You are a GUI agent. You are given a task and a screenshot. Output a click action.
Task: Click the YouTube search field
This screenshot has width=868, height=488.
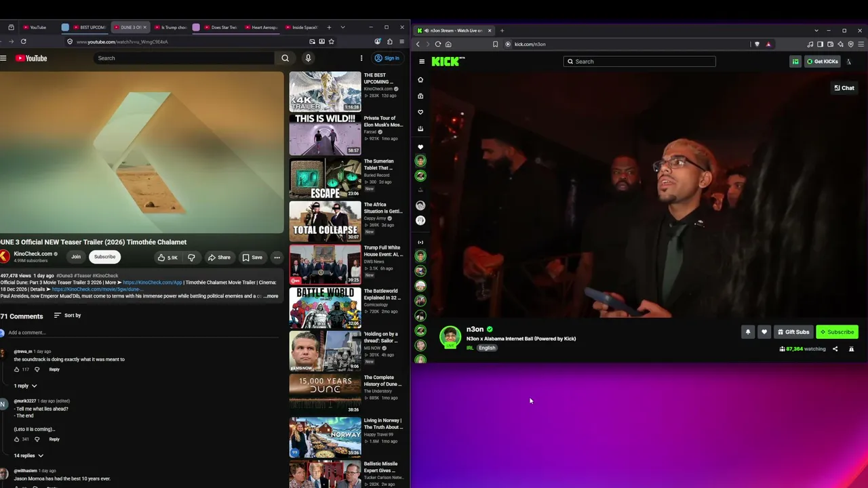184,58
